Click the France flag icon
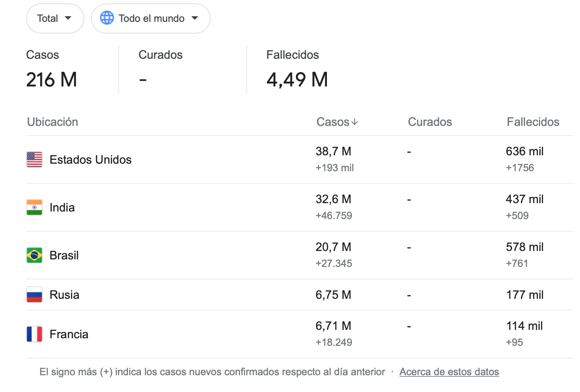This screenshot has height=392, width=580. (34, 334)
